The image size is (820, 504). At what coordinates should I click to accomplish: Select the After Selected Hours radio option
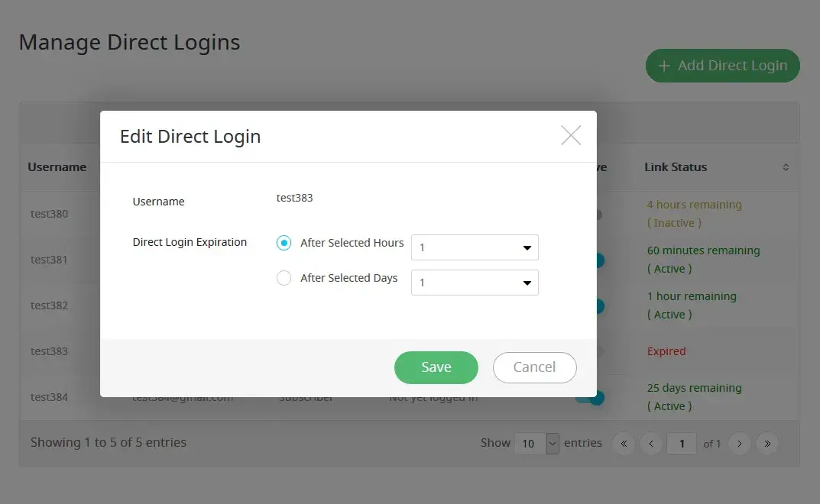point(284,243)
